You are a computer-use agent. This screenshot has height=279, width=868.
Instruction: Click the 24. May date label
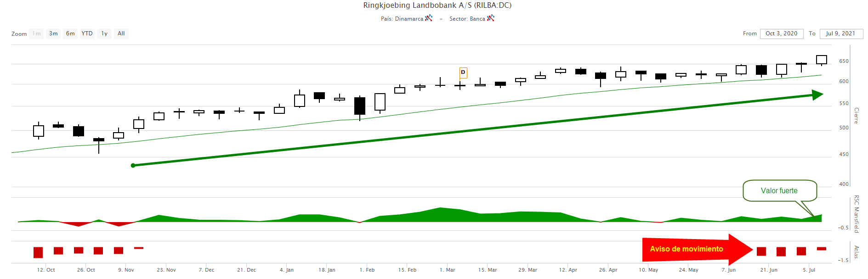pyautogui.click(x=688, y=270)
